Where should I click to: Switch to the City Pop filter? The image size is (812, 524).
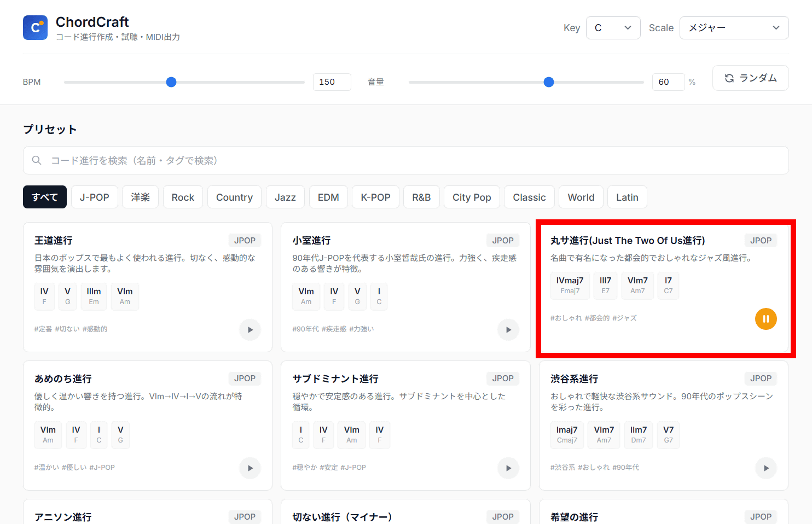point(472,197)
